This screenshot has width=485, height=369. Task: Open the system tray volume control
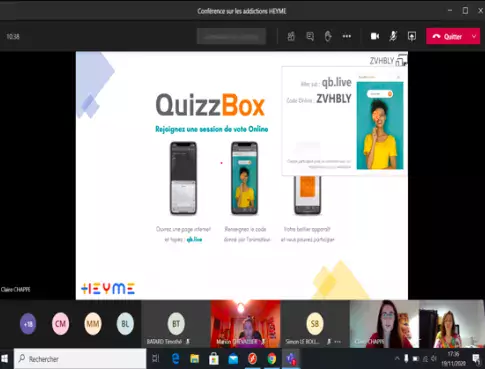[434, 358]
